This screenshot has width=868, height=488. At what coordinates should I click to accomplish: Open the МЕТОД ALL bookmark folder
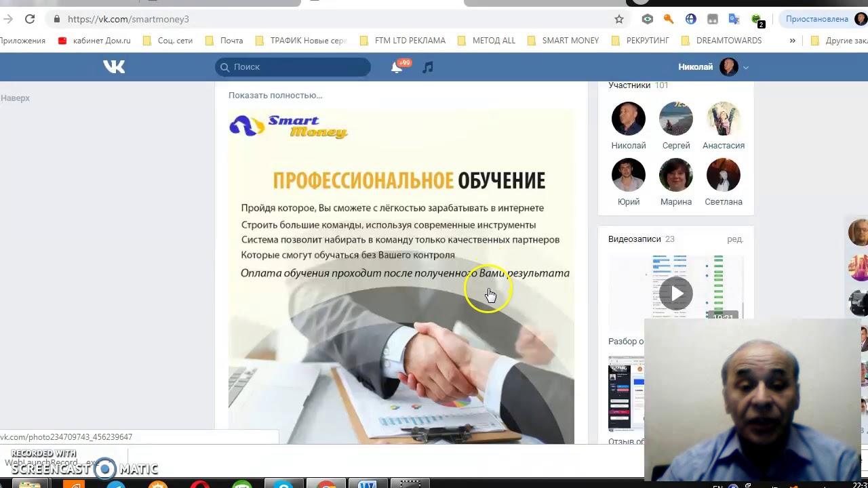tap(486, 41)
